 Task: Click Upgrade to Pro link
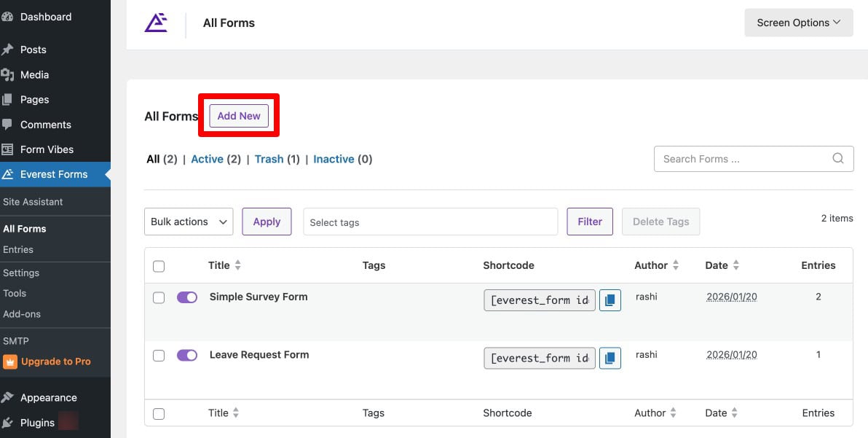point(56,361)
